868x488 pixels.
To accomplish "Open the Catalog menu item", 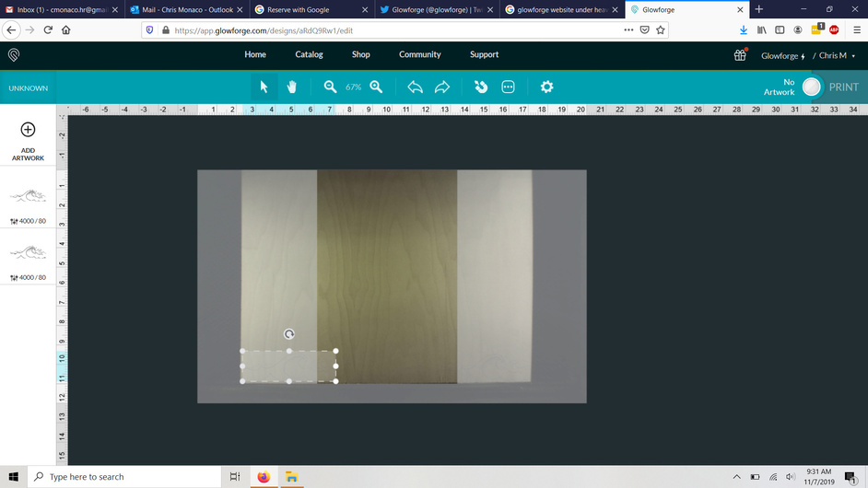I will pyautogui.click(x=309, y=54).
